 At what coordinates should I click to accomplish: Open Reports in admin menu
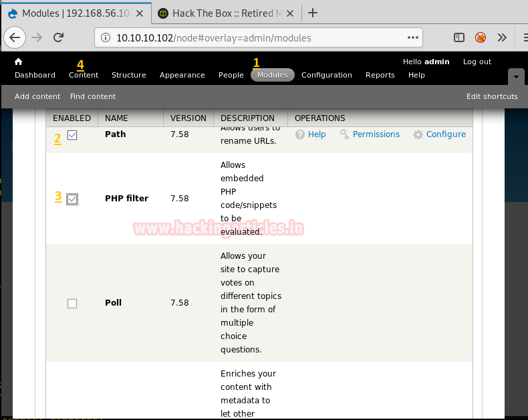point(380,75)
